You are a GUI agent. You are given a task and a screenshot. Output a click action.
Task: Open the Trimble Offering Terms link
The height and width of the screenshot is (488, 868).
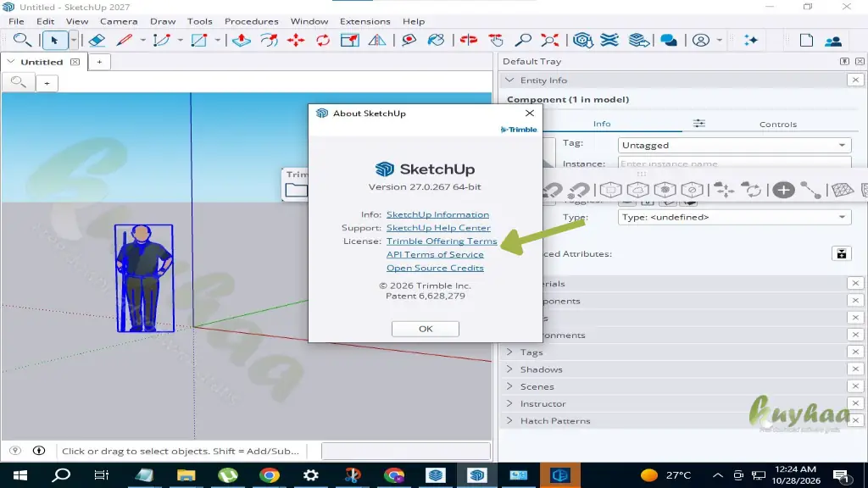coord(441,241)
